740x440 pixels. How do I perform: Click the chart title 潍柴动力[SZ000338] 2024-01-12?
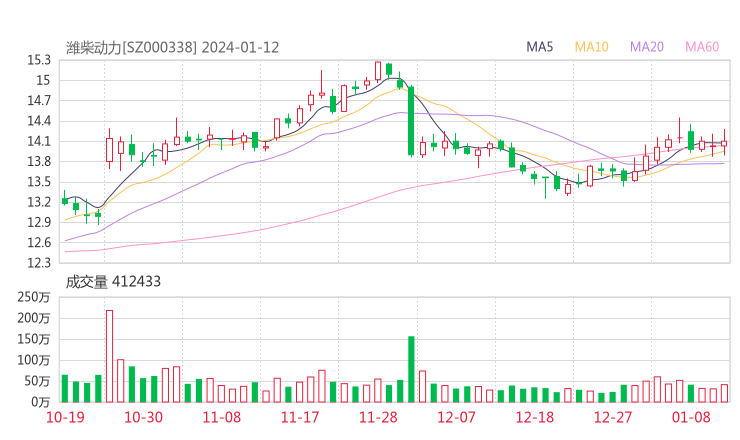[x=172, y=48]
